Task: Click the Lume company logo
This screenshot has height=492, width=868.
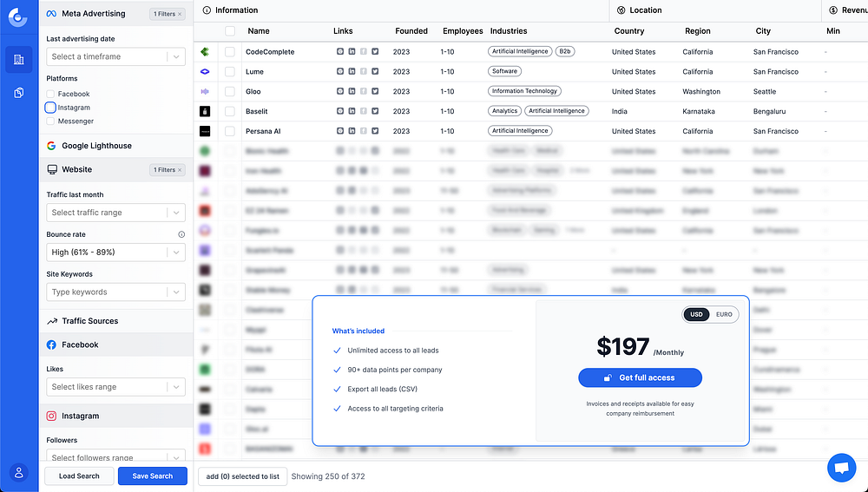Action: (x=205, y=71)
